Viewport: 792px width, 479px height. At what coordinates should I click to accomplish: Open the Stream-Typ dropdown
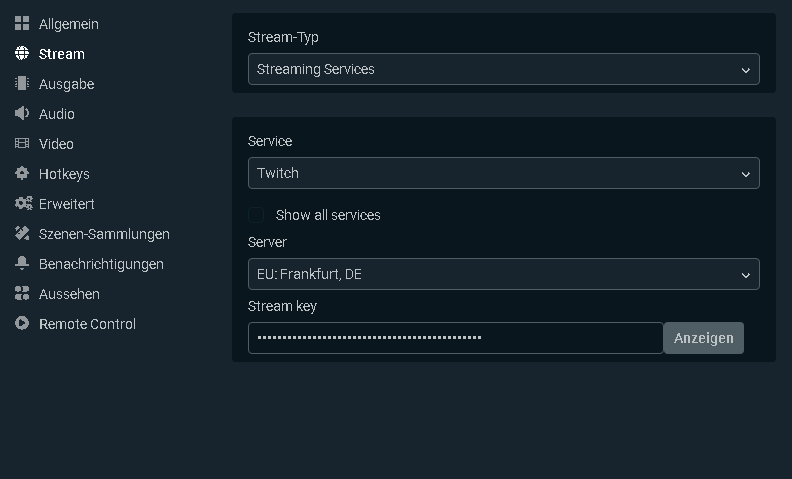(x=503, y=69)
